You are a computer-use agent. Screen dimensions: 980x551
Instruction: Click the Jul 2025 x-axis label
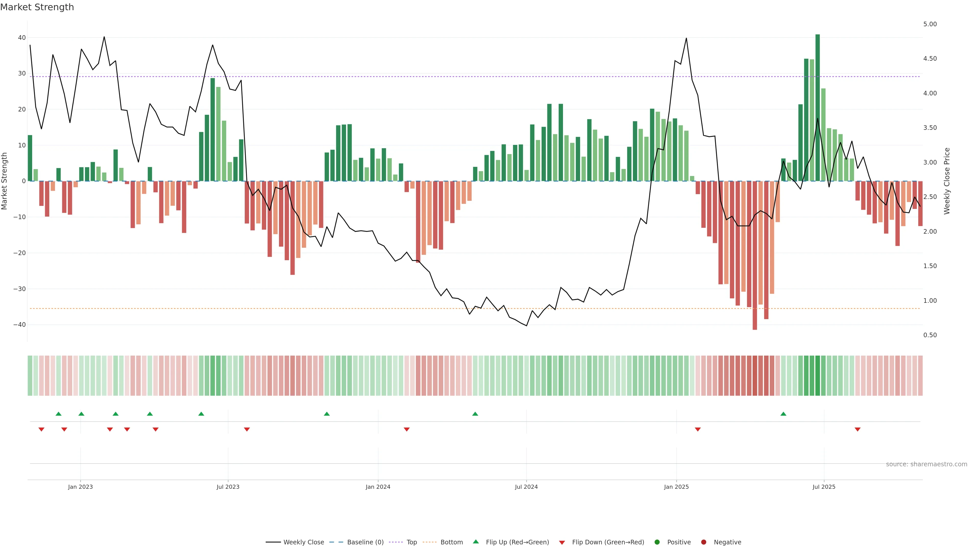point(824,487)
